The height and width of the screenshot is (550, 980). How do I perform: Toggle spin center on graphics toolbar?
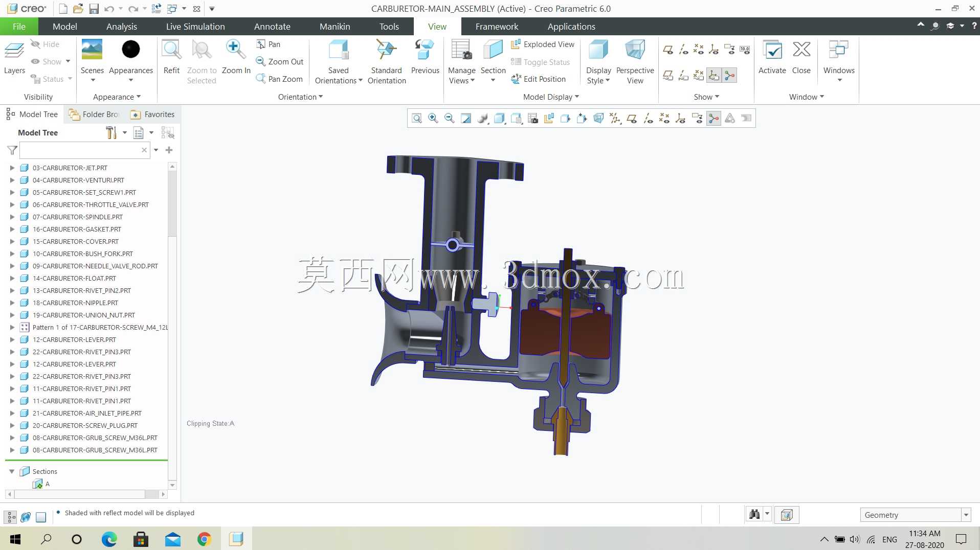coord(714,119)
